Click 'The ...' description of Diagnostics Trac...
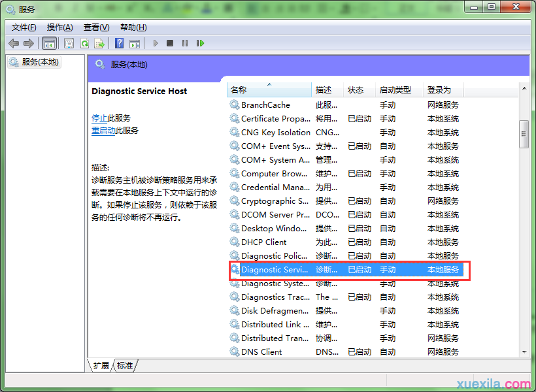This screenshot has height=392, width=536. (327, 297)
